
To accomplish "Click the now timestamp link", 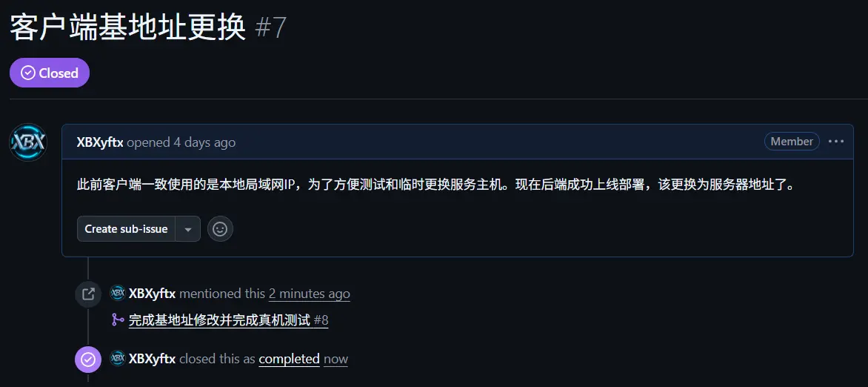I will [x=335, y=359].
